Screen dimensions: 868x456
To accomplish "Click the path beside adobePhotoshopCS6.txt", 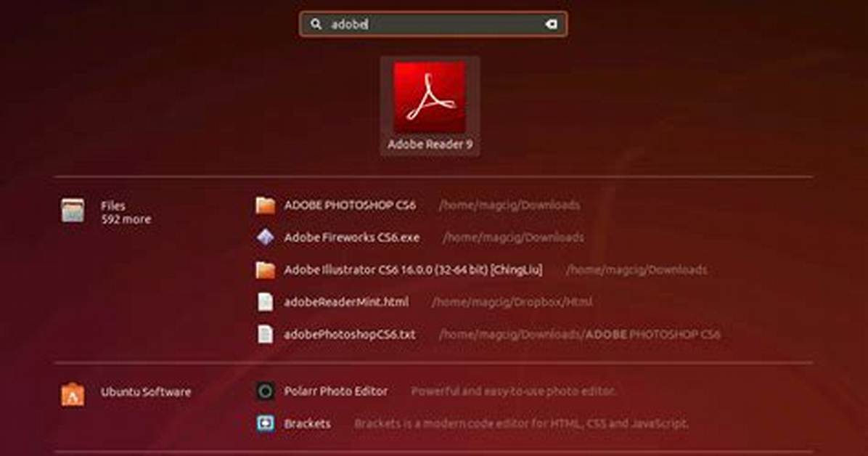I will tap(580, 335).
